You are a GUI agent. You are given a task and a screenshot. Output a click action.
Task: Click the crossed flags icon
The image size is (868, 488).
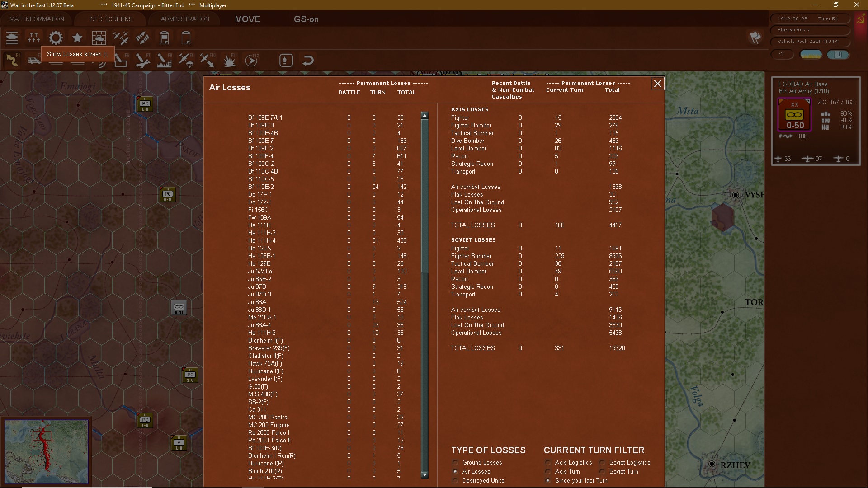(x=755, y=38)
